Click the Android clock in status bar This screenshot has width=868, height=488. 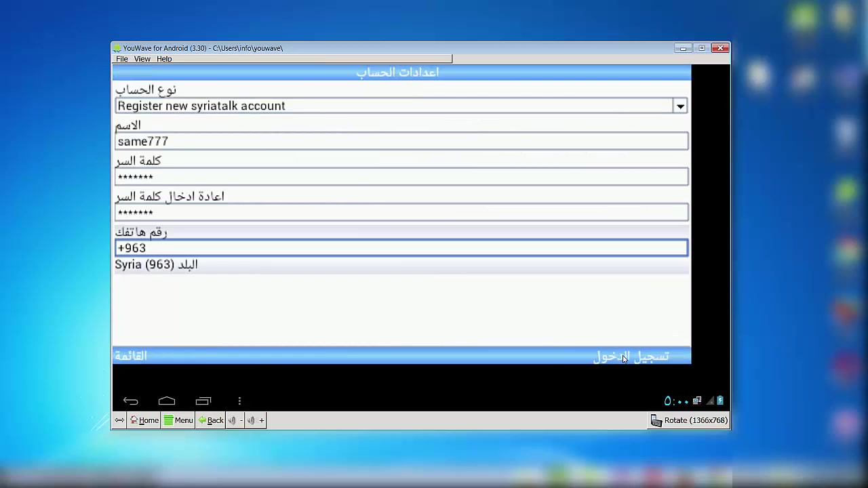coord(676,401)
